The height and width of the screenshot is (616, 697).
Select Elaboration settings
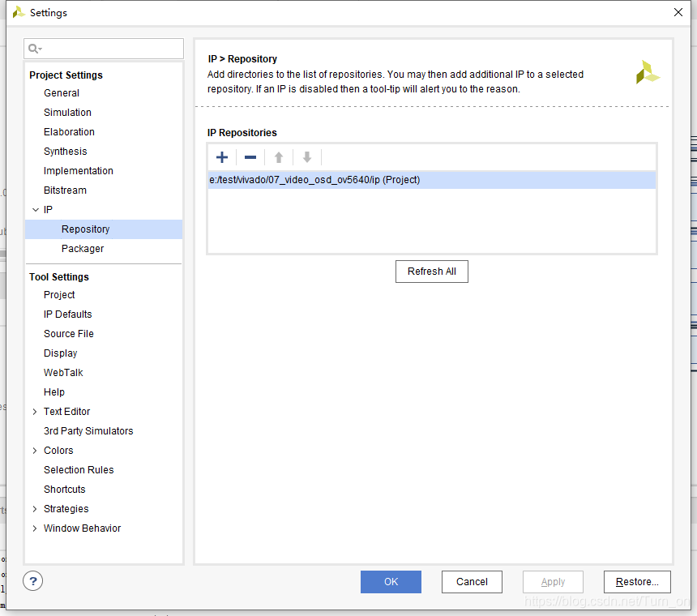69,132
